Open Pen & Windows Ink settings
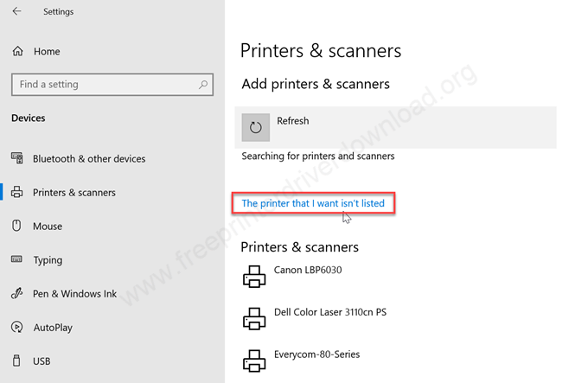This screenshot has width=588, height=383. click(x=74, y=294)
